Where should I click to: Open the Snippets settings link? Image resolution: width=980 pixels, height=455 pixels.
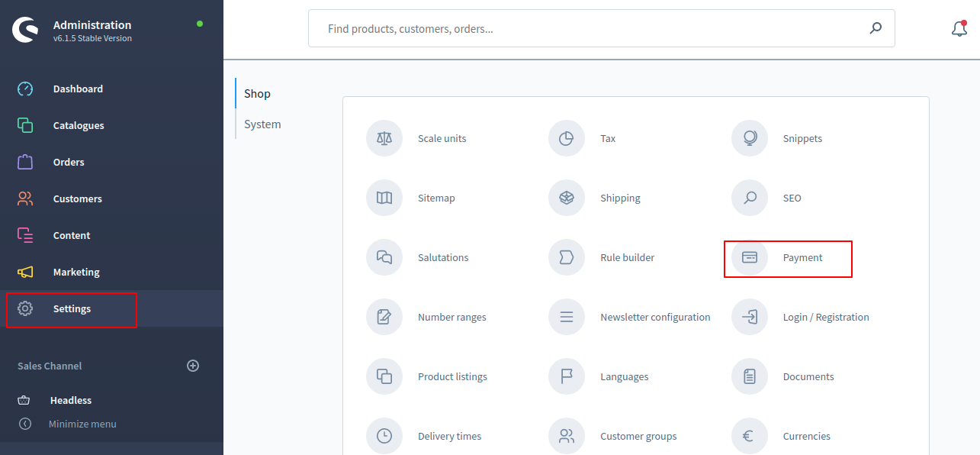click(x=802, y=139)
